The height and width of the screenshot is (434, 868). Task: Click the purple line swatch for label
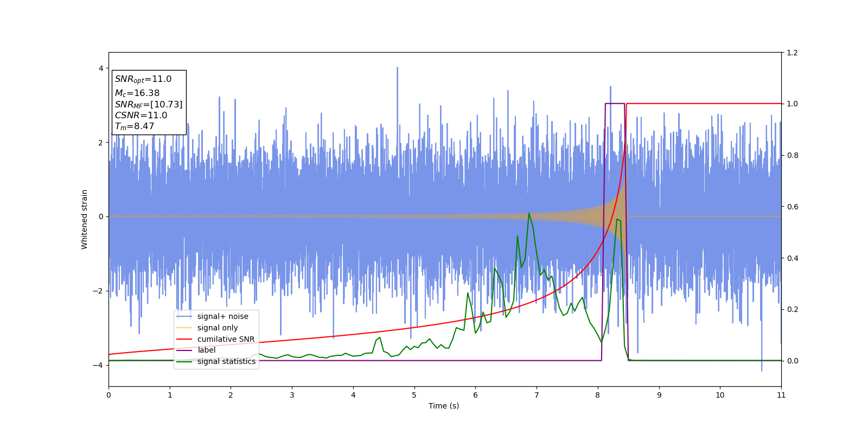tap(184, 350)
